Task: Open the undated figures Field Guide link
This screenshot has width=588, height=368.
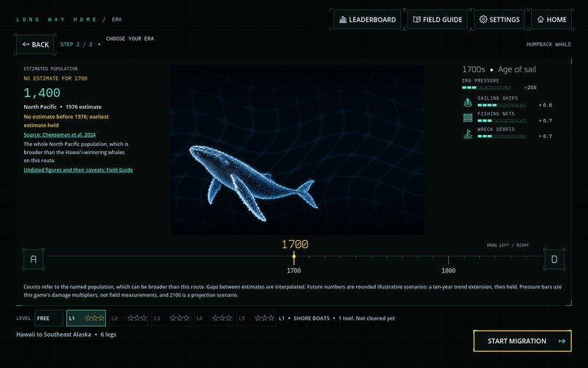Action: pyautogui.click(x=78, y=169)
